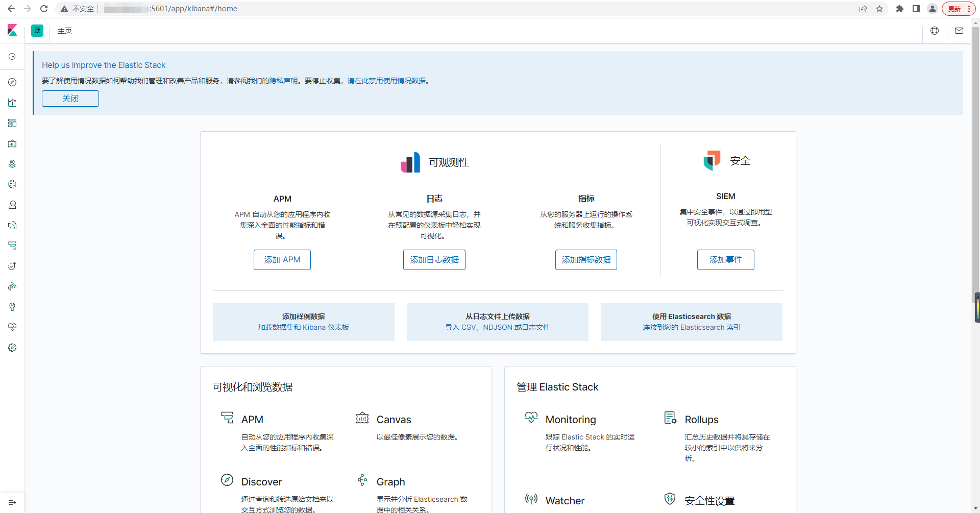The height and width of the screenshot is (513, 980).
Task: Open Metrics from the sidebar icon
Action: pos(12,205)
